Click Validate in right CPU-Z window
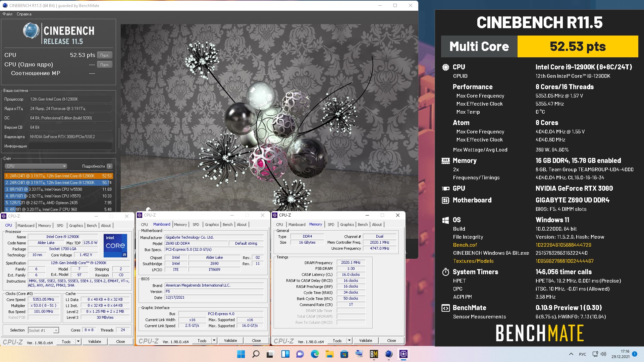The width and height of the screenshot is (644, 362). pos(366,341)
